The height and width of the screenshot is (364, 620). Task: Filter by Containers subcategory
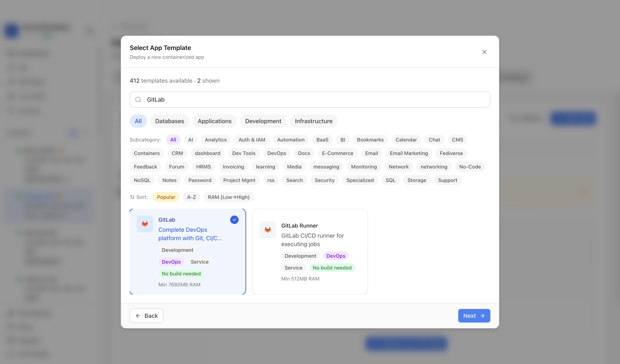[x=147, y=153]
